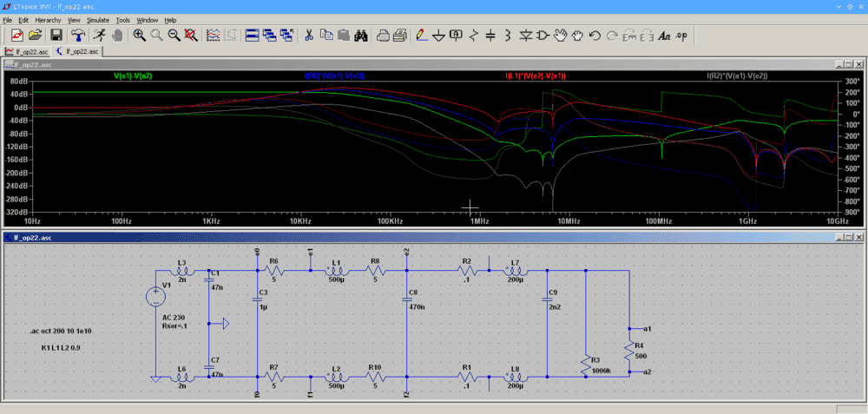Click the Zoom In magnifier icon
This screenshot has height=414, width=868.
coord(139,36)
